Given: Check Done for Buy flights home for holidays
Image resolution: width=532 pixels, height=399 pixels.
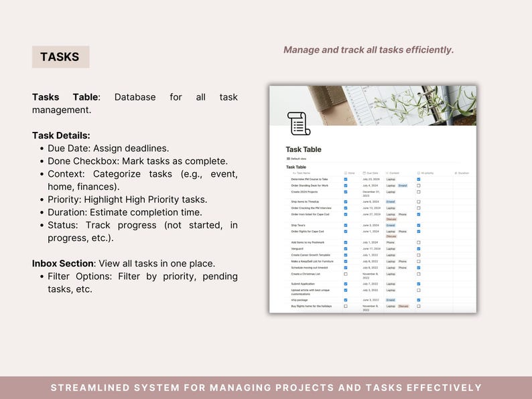Looking at the screenshot, I should point(345,306).
